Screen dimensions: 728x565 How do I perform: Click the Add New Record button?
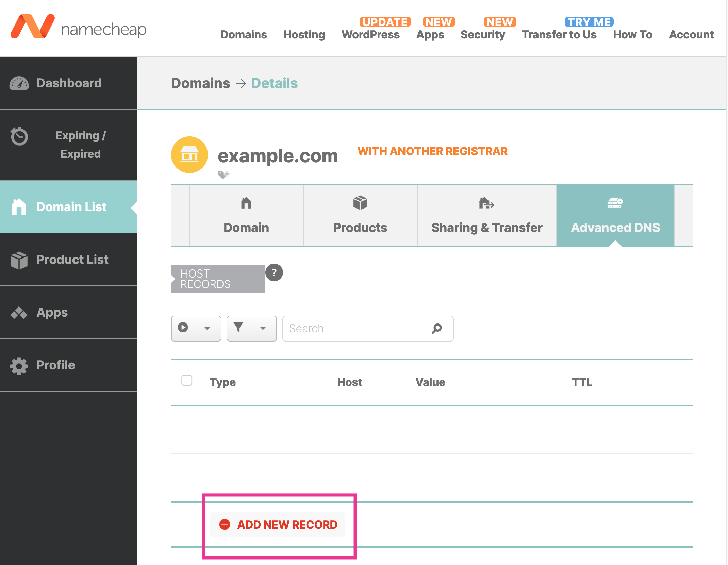pyautogui.click(x=278, y=525)
